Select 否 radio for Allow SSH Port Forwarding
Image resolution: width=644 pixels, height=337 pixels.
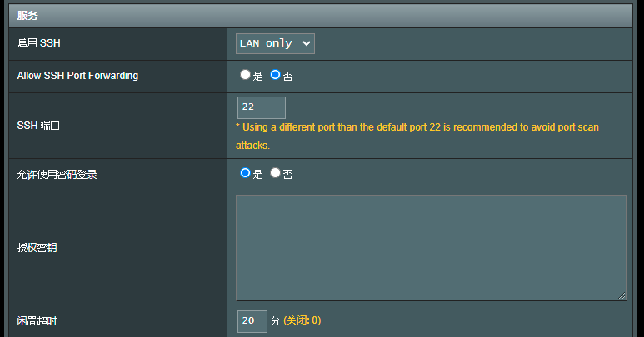point(275,75)
